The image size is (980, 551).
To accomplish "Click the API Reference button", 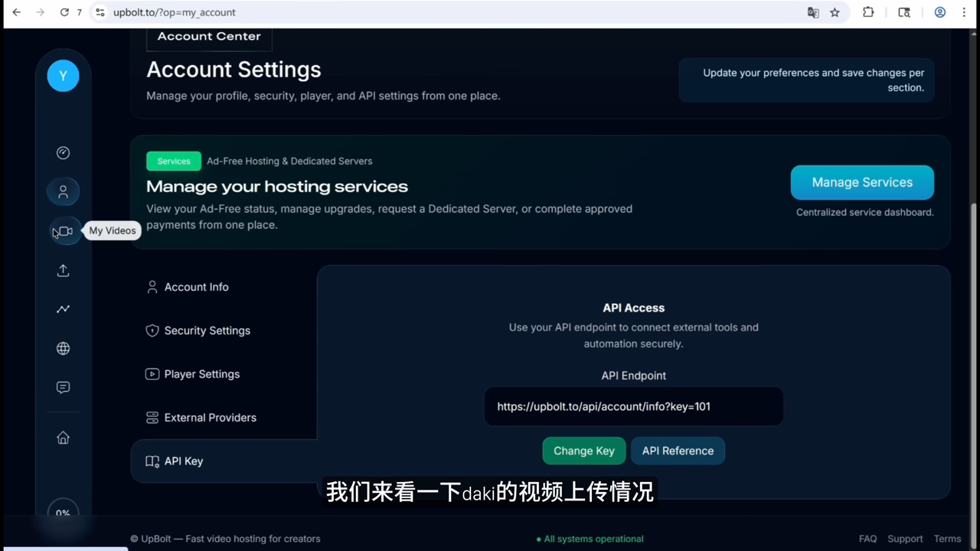I will 678,451.
